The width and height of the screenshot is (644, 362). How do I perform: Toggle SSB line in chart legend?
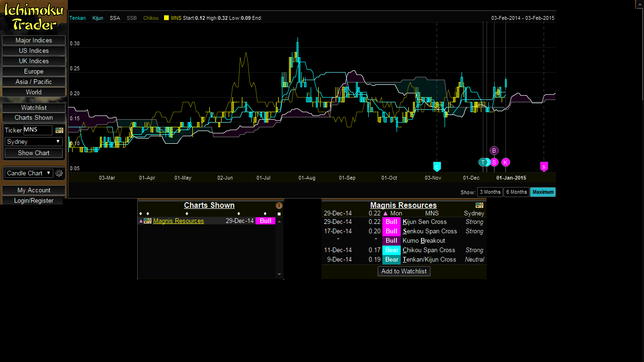click(x=132, y=18)
